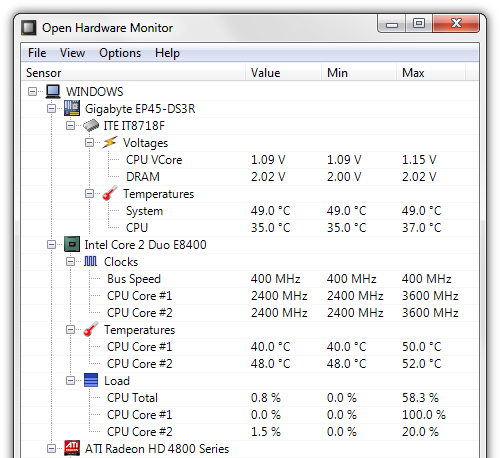500x458 pixels.
Task: Click the Intel Core 2 Duo processor icon
Action: pyautogui.click(x=72, y=244)
